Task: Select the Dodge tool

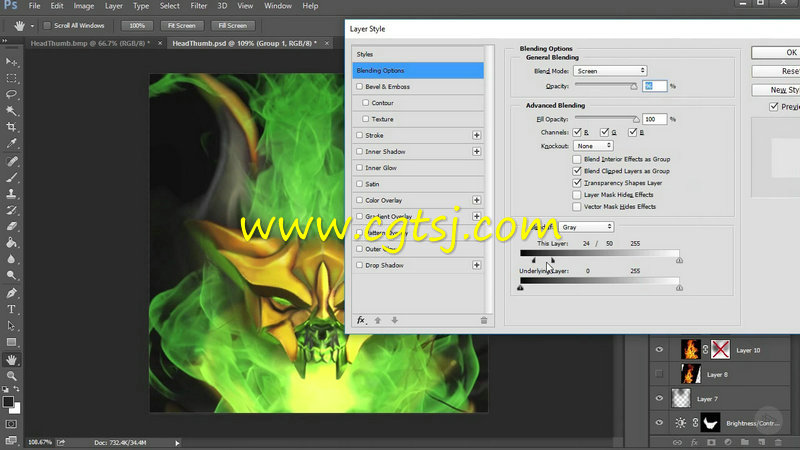Action: coord(11,276)
